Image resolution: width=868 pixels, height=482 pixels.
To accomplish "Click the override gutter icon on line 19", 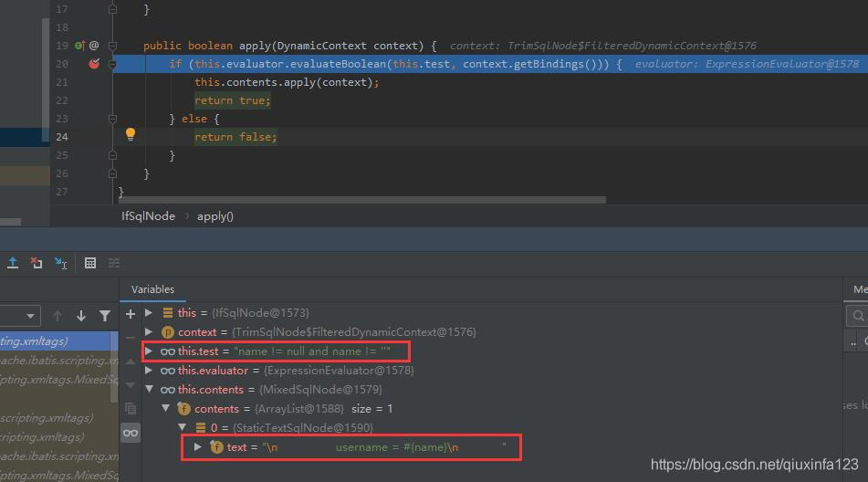I will 79,46.
